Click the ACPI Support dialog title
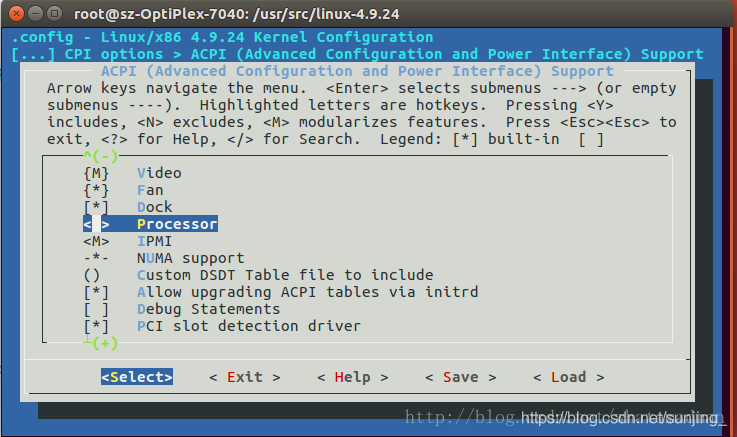The width and height of the screenshot is (737, 437). [x=357, y=71]
